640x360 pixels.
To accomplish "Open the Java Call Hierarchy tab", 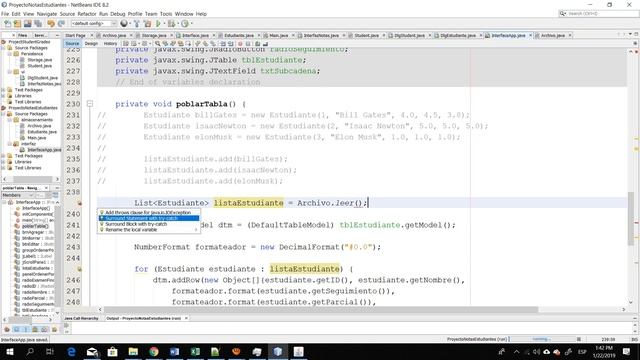I will click(82, 318).
